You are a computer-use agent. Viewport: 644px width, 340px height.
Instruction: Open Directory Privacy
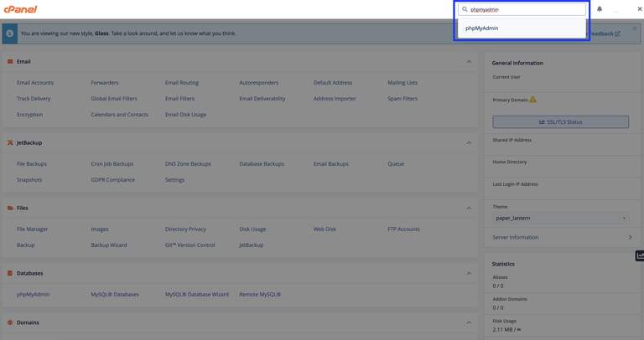(x=185, y=229)
